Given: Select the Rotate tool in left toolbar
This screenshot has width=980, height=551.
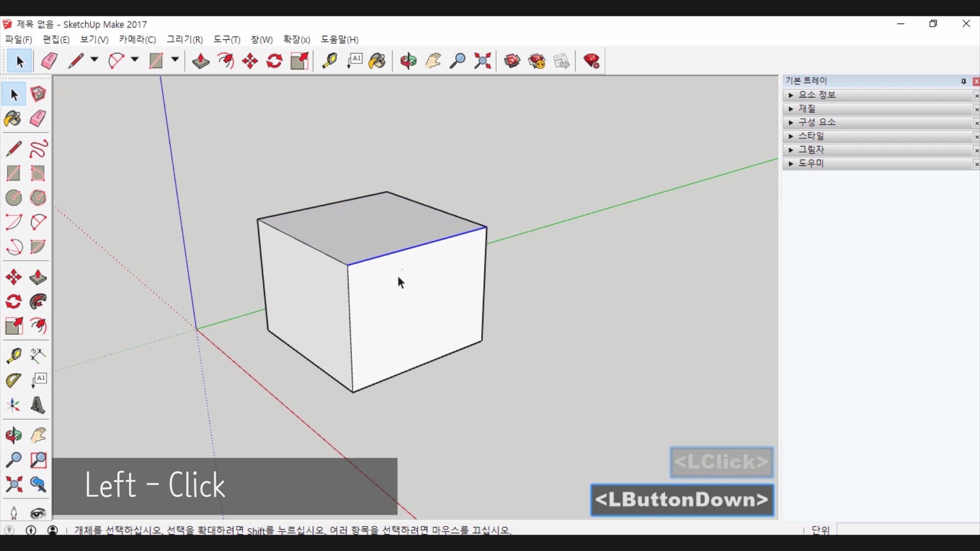Looking at the screenshot, I should coord(14,302).
